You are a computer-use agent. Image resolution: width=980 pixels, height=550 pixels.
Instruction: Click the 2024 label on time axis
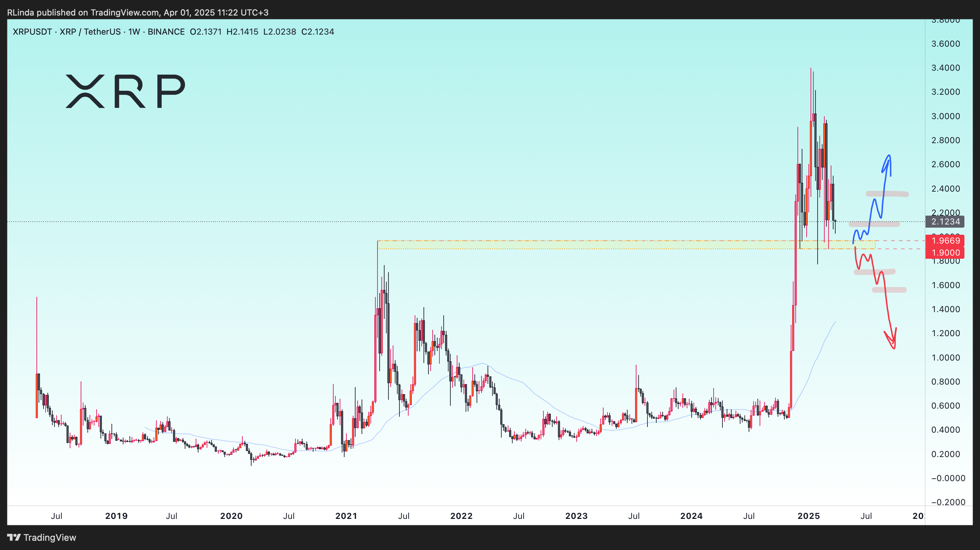(691, 516)
